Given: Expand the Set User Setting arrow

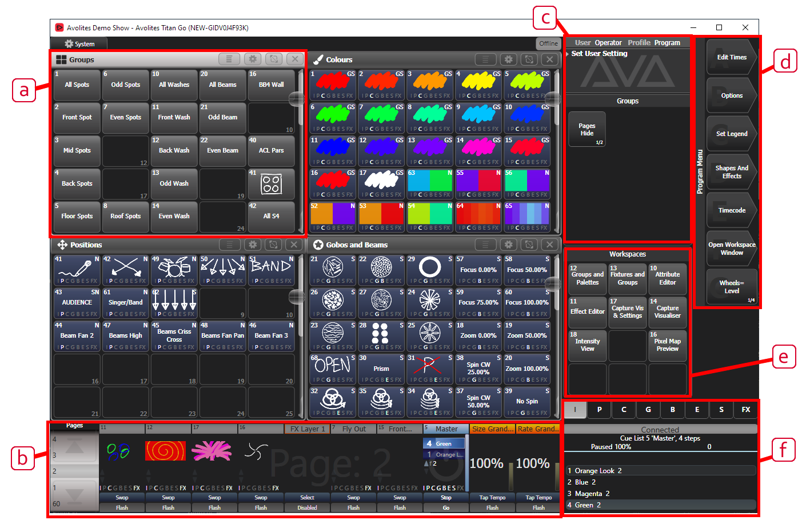Looking at the screenshot, I should click(x=567, y=54).
